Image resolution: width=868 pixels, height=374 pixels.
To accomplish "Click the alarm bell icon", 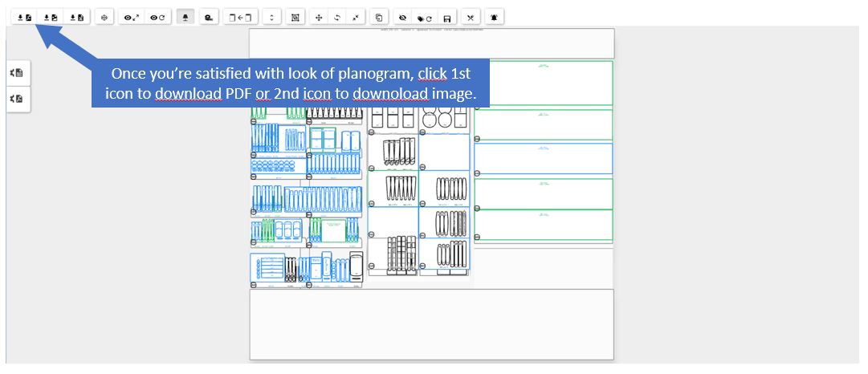I will click(x=494, y=17).
